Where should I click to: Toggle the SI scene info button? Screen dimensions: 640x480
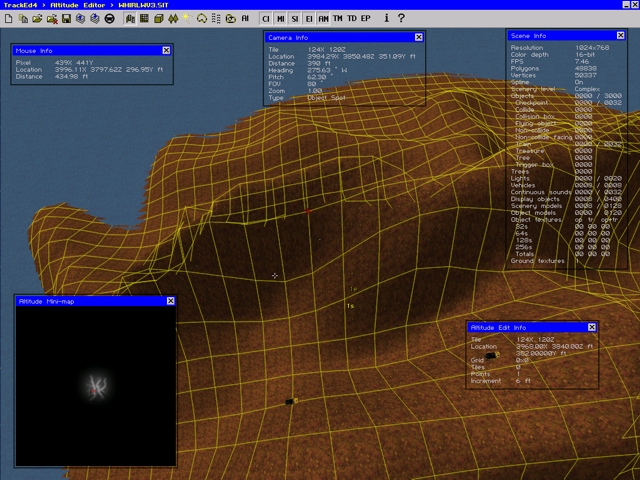click(x=295, y=18)
